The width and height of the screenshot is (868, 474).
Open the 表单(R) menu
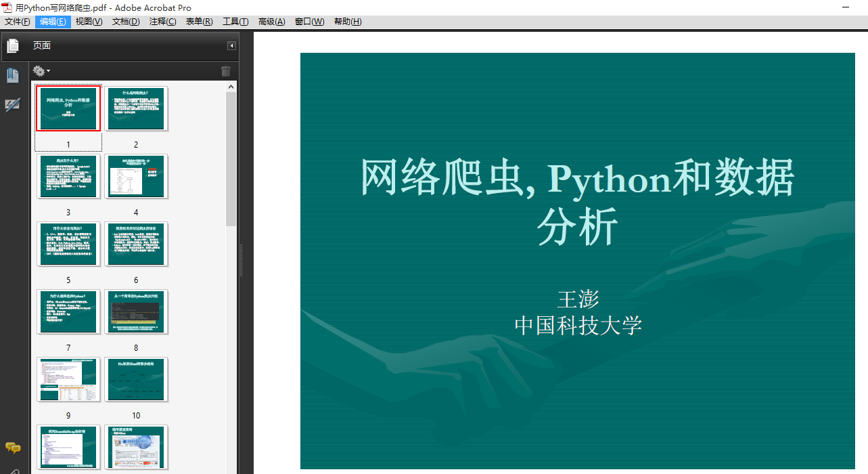[199, 22]
